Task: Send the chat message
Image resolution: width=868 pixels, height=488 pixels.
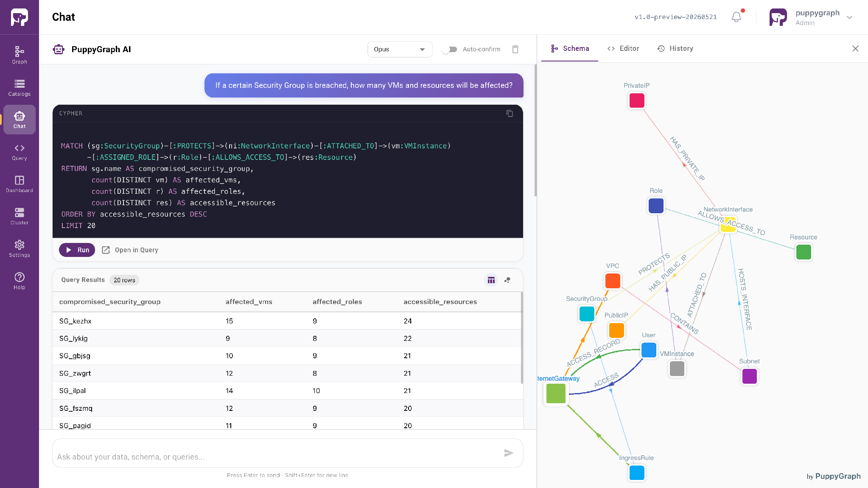Action: tap(509, 453)
